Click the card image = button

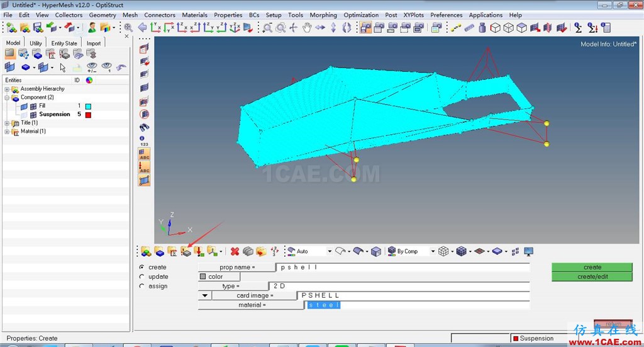(x=255, y=295)
